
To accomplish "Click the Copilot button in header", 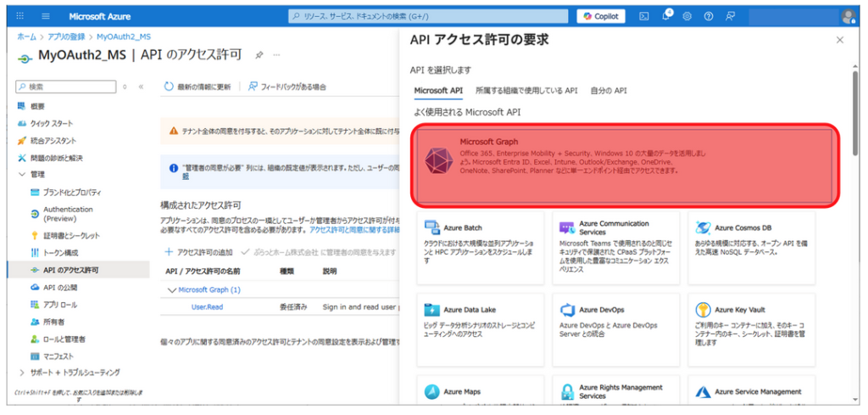I will (x=601, y=16).
